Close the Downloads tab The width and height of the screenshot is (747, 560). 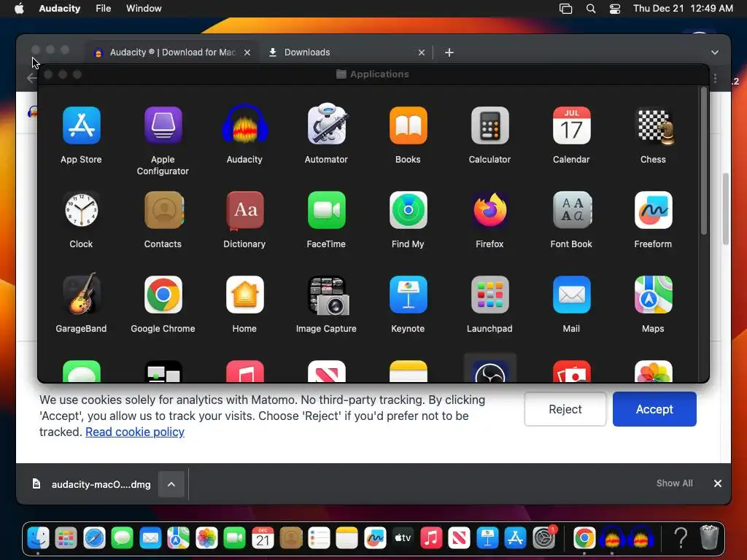tap(422, 52)
